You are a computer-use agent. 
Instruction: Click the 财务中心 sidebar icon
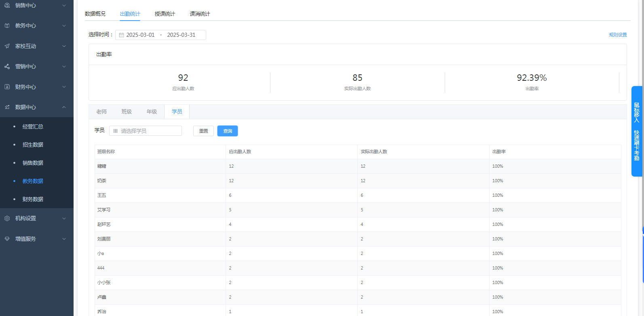(x=7, y=87)
